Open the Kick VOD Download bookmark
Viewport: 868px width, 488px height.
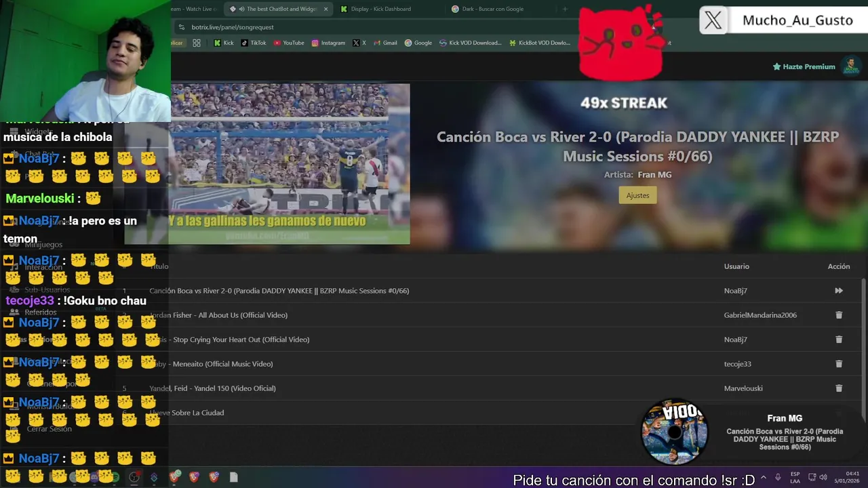(470, 43)
